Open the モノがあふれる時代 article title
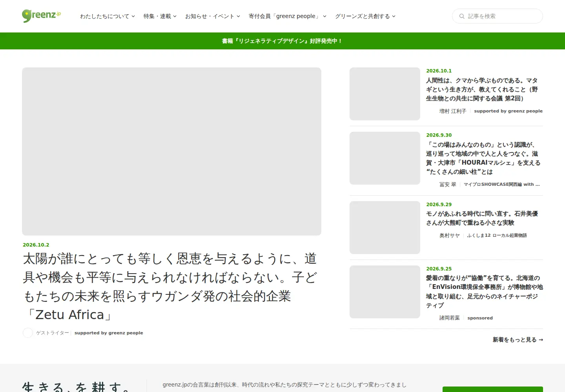565x392 pixels. [482, 218]
